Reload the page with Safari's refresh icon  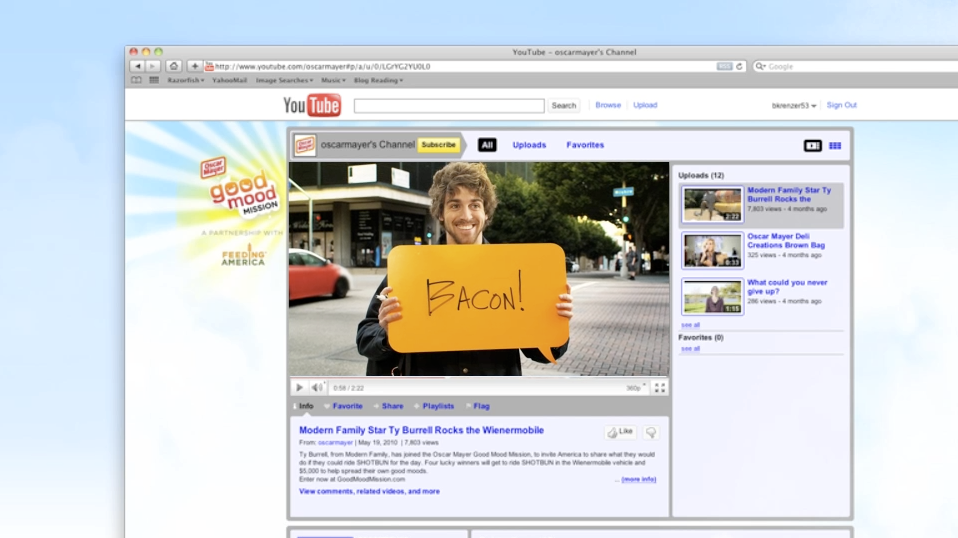coord(740,66)
